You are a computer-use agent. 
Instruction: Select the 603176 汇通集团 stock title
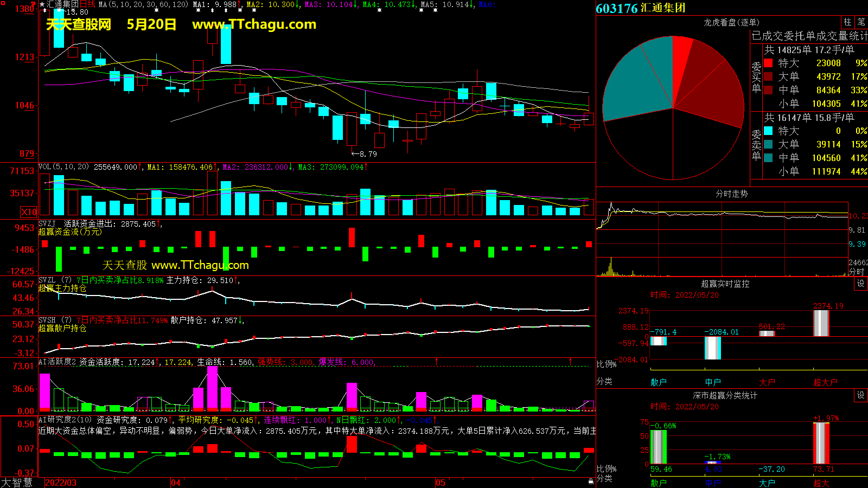click(x=640, y=8)
